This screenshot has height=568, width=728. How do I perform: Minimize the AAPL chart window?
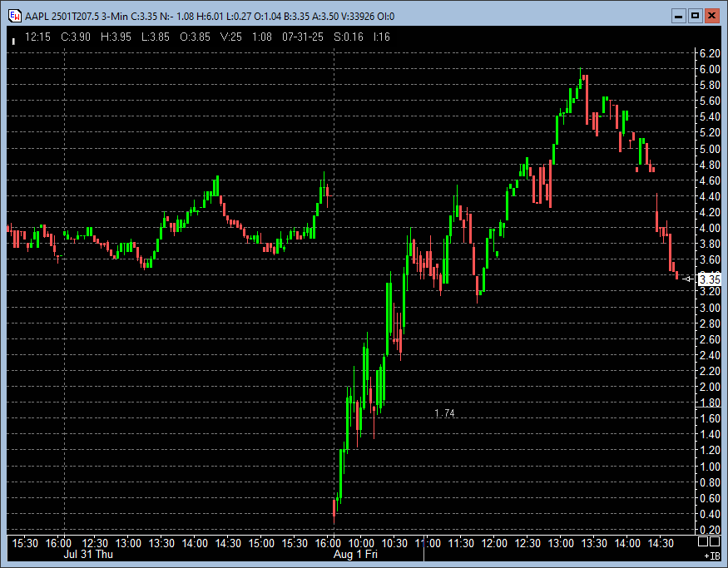tap(679, 17)
